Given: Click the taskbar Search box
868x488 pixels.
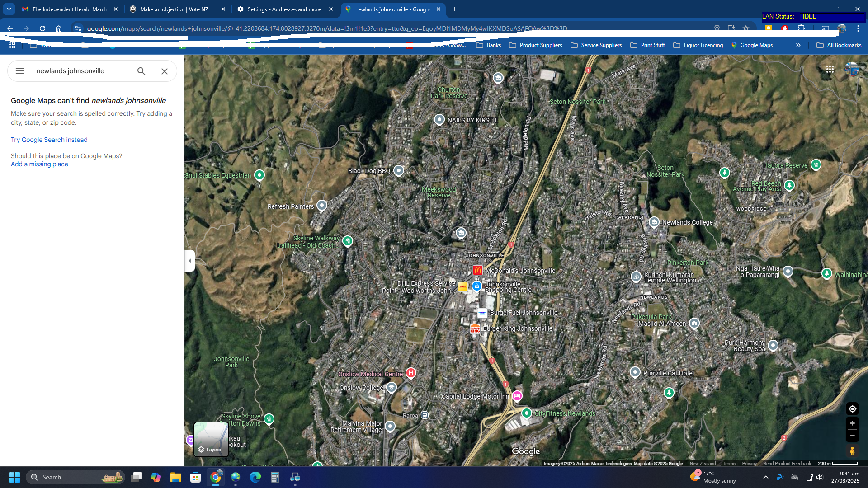Looking at the screenshot, I should (x=75, y=477).
